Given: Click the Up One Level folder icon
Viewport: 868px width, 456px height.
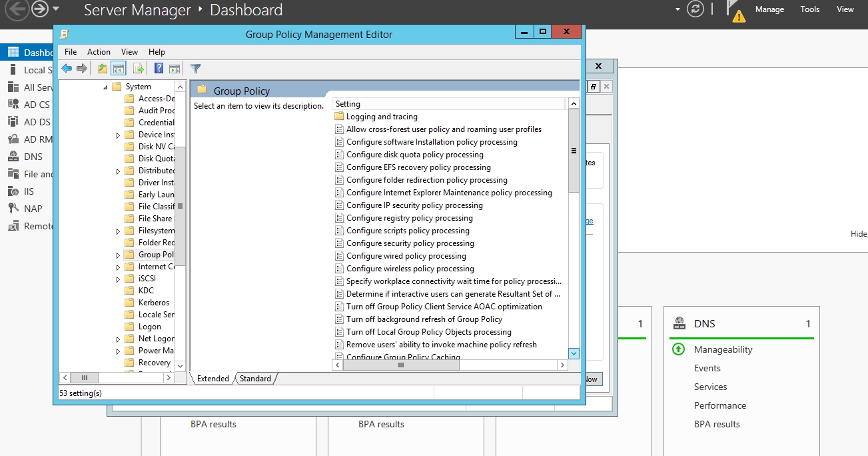Looking at the screenshot, I should pos(102,69).
